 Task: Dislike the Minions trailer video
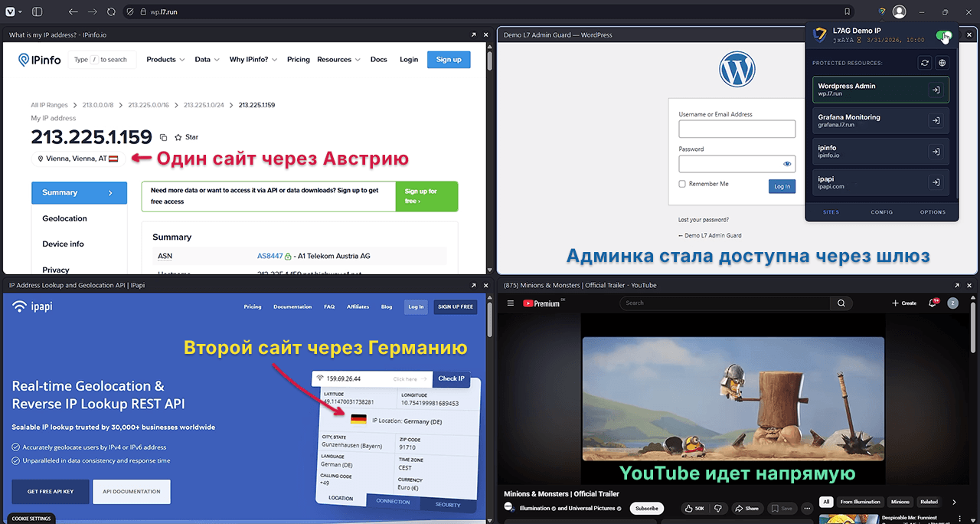click(718, 508)
